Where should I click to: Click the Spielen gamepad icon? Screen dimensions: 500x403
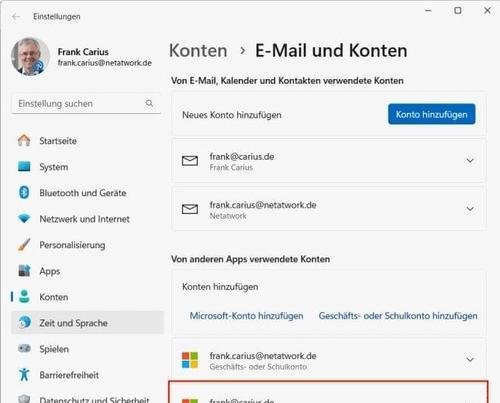point(24,349)
